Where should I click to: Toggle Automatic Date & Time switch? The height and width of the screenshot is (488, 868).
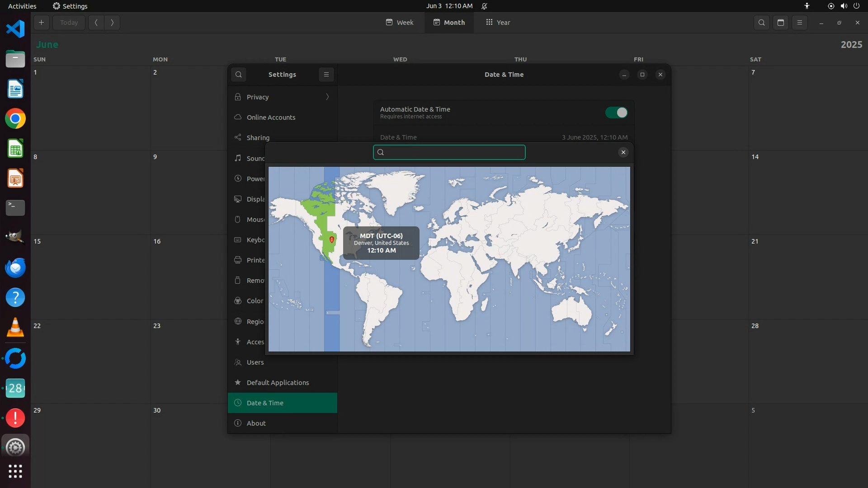click(x=617, y=113)
